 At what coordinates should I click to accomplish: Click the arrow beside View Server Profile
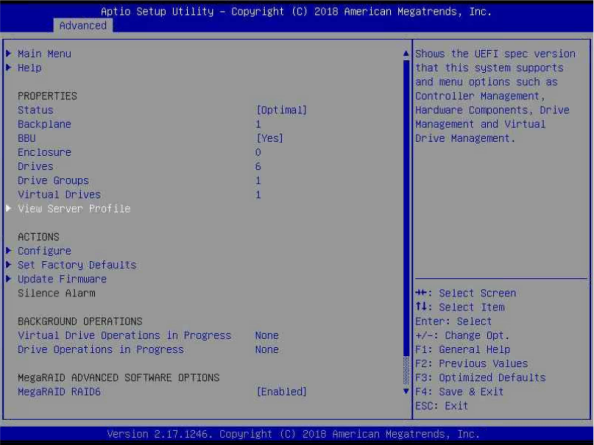pyautogui.click(x=9, y=208)
